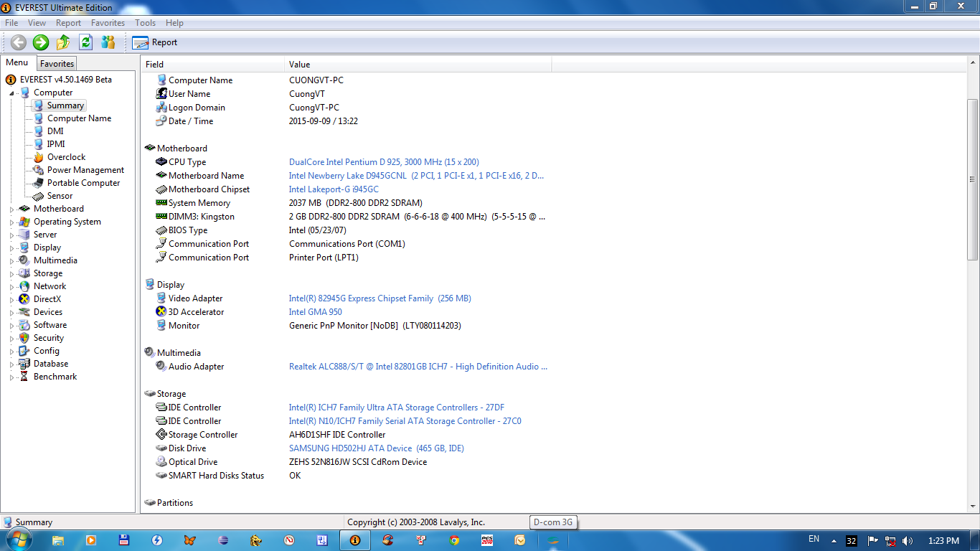Open the View menu
This screenshot has height=551, width=980.
coord(37,23)
